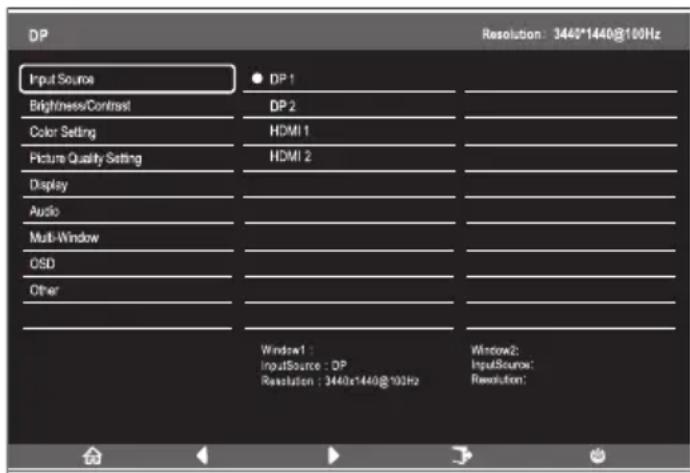This screenshot has height=473, width=690.
Task: Click the right arrow navigation icon
Action: pos(334,455)
